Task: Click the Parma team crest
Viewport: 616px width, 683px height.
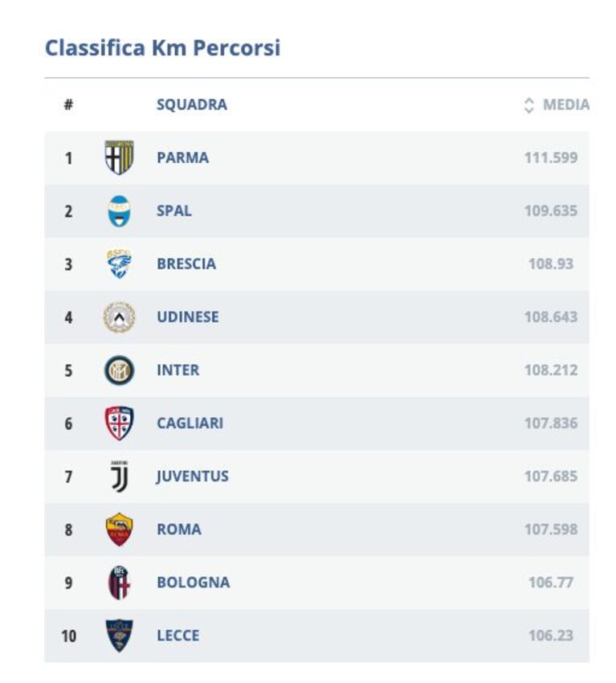Action: tap(119, 157)
